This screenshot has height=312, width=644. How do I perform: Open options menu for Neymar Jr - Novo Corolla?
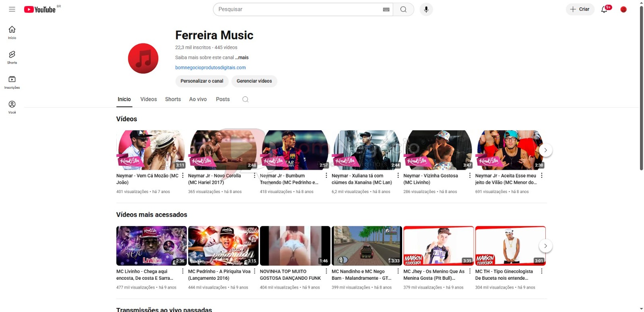pyautogui.click(x=254, y=175)
